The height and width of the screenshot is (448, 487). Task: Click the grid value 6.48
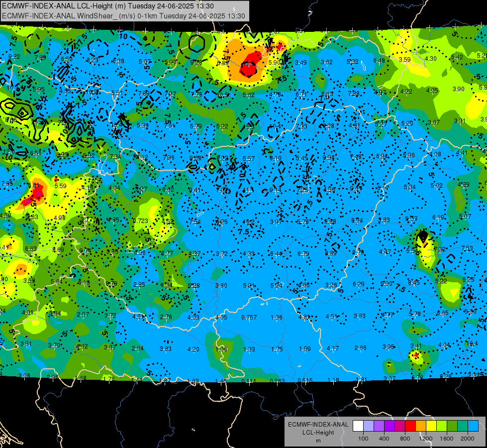tap(379, 61)
